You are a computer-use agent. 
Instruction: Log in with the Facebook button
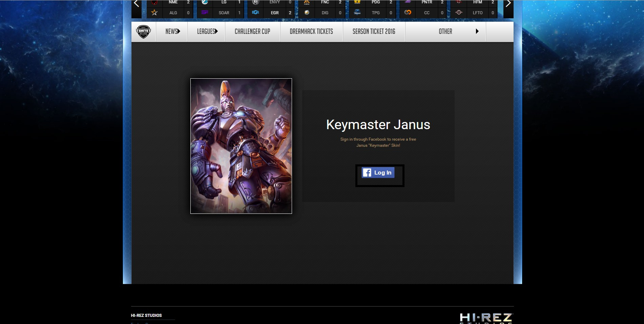point(378,173)
